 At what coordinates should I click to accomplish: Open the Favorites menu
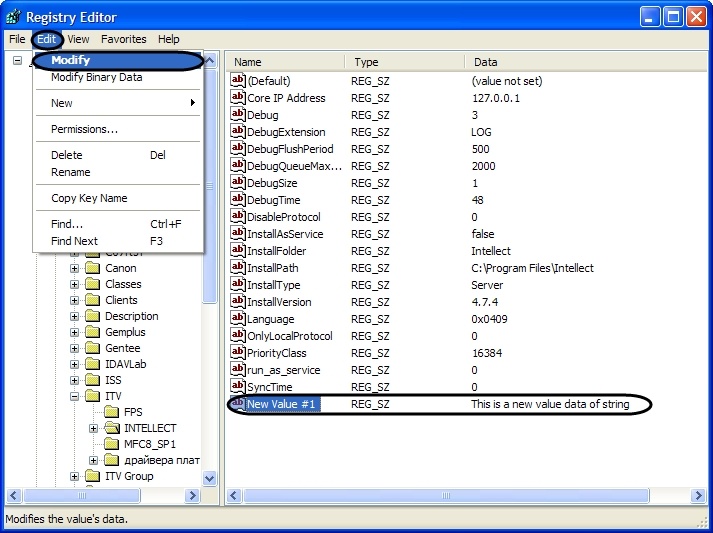123,39
